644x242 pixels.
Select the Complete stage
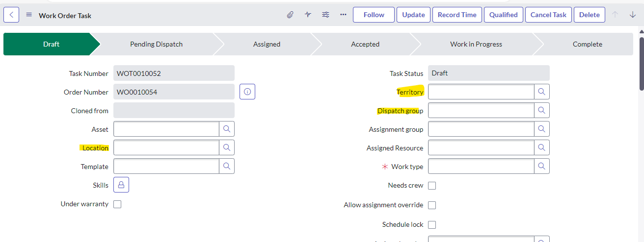[587, 44]
